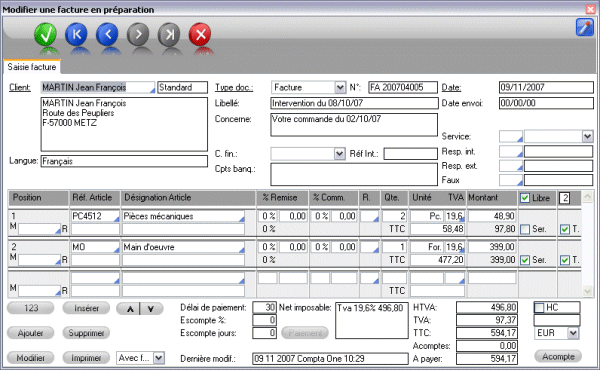Click the Client label link

coord(20,87)
